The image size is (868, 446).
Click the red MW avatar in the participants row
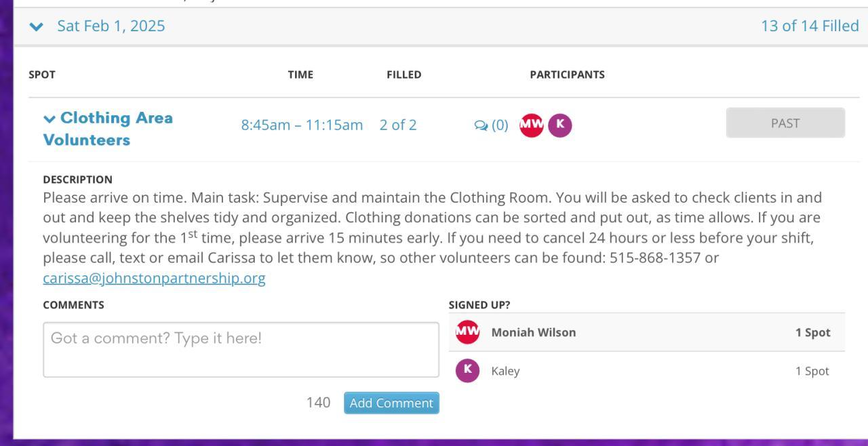(531, 125)
